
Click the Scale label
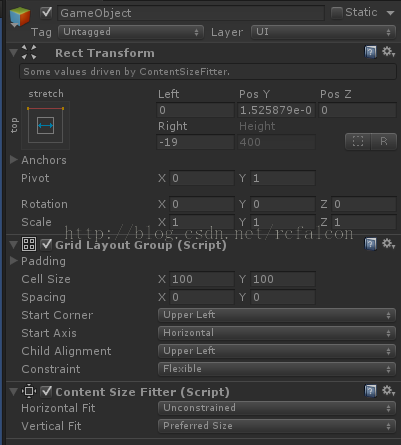point(36,222)
